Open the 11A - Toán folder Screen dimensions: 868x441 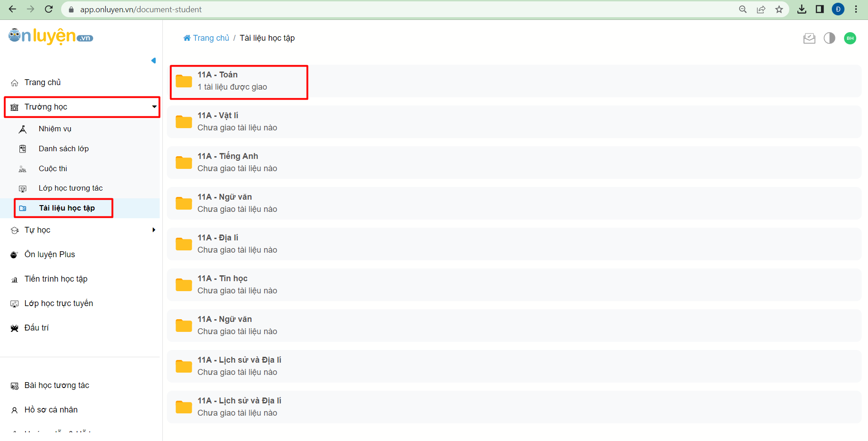(x=514, y=81)
